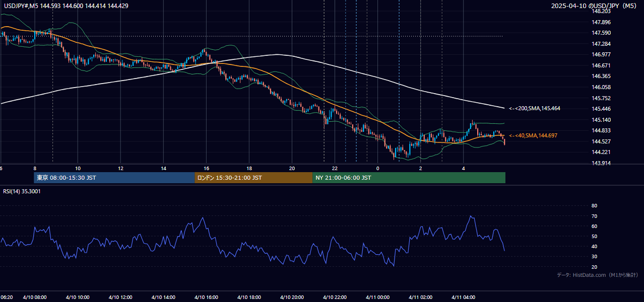Image resolution: width=644 pixels, height=302 pixels.
Task: Click the 148.203 price axis label
Action: (601, 11)
